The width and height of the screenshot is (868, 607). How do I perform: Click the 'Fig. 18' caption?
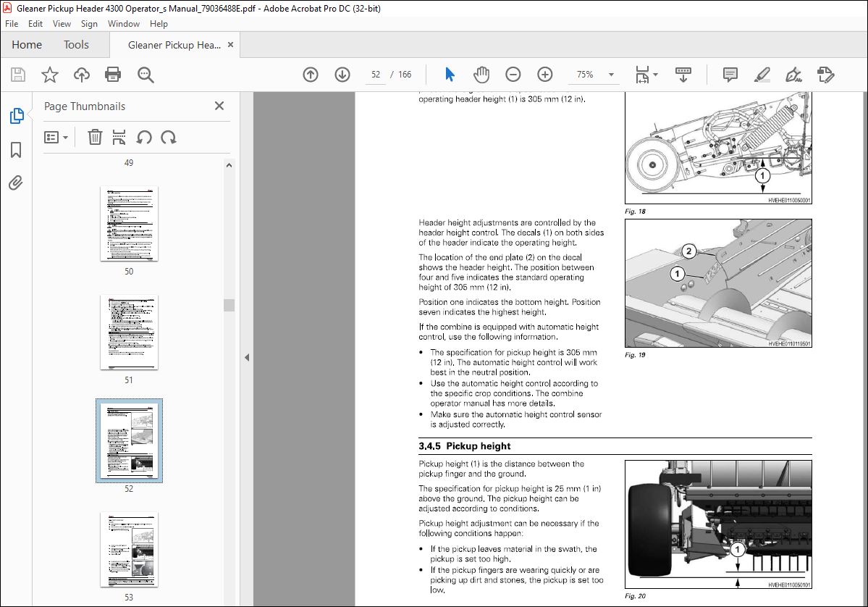pos(635,212)
